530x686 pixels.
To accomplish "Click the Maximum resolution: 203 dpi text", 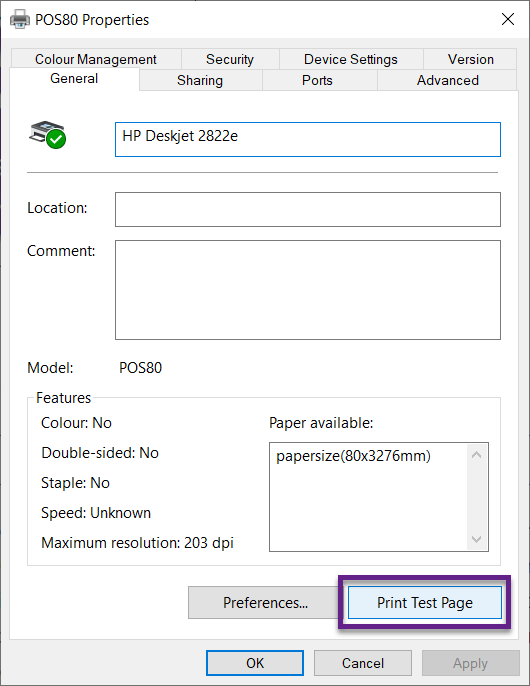I will tap(137, 543).
